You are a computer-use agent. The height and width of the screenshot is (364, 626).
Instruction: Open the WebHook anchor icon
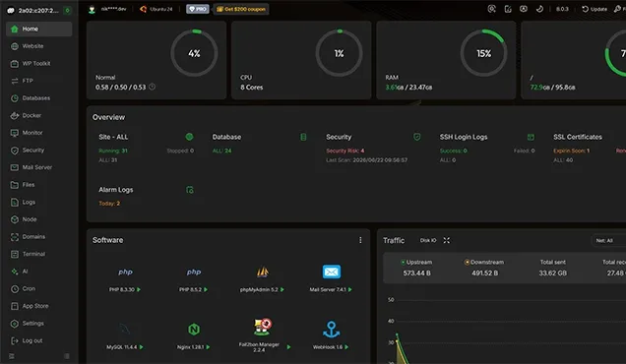pos(332,330)
